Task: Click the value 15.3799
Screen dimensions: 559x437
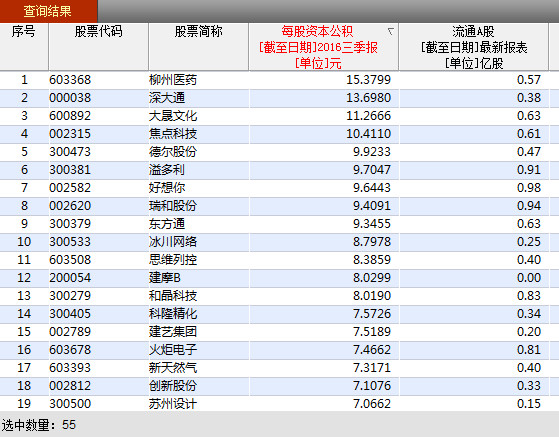Action: pyautogui.click(x=369, y=80)
